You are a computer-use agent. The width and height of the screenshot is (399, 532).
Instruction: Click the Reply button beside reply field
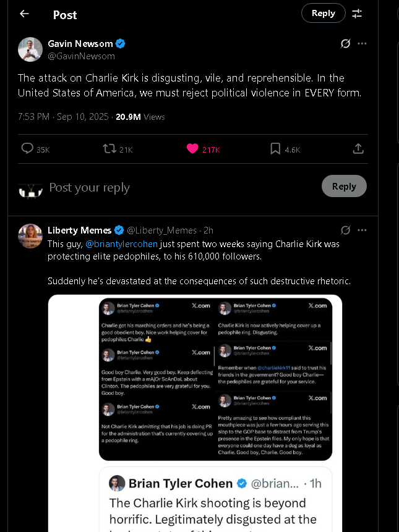(344, 186)
